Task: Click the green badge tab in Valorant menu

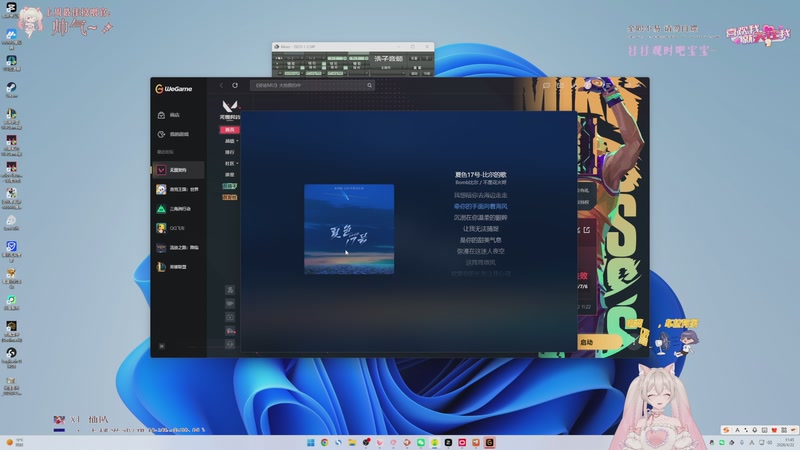Action: click(x=230, y=186)
